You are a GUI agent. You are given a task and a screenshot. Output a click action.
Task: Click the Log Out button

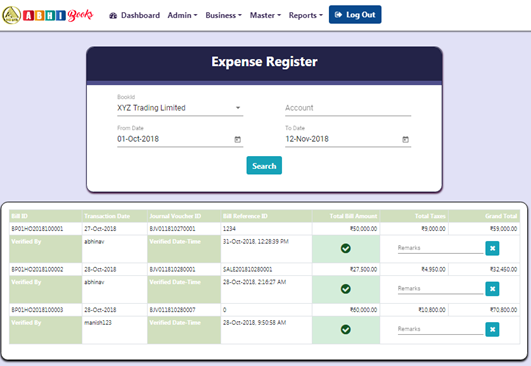point(355,15)
